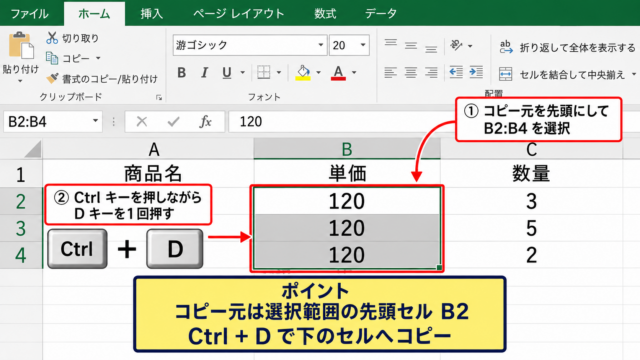Open the copy options dropdown arrow
The width and height of the screenshot is (640, 360).
98,58
